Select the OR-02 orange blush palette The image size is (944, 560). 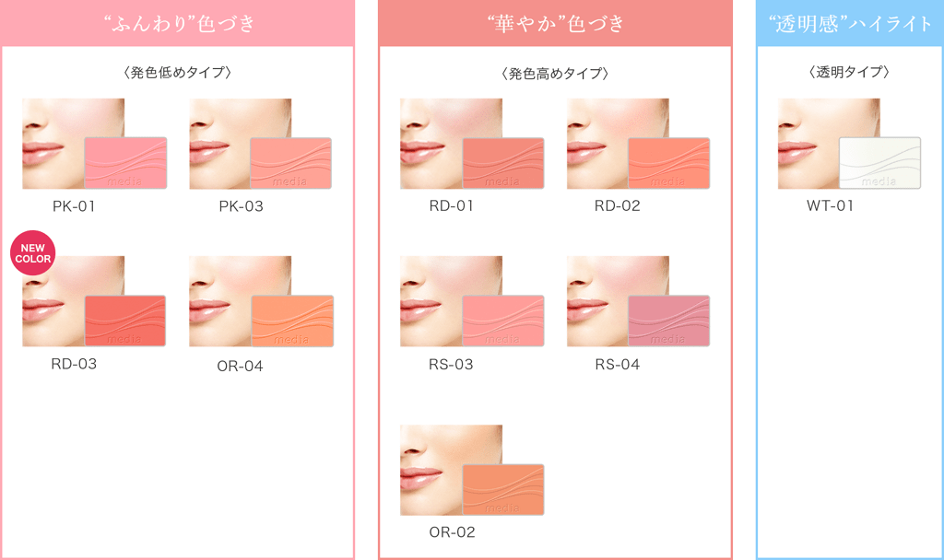click(503, 490)
